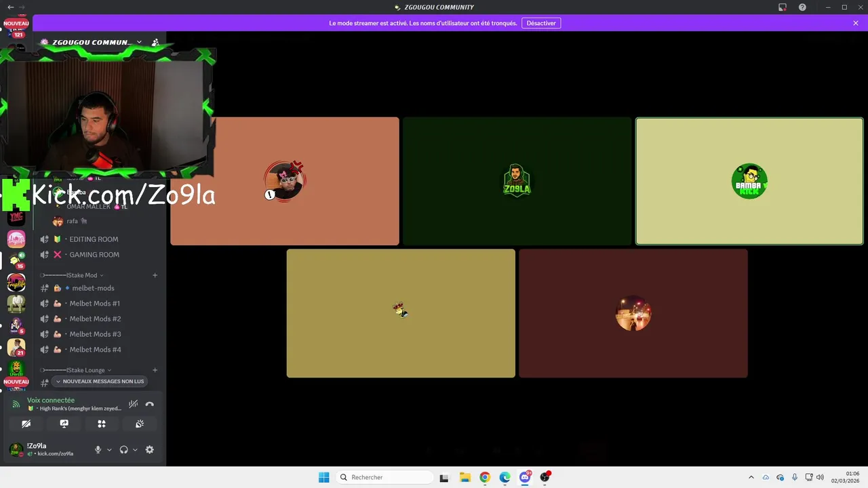Viewport: 868px width, 488px height.
Task: Open the pink server icon in server list
Action: (x=16, y=239)
